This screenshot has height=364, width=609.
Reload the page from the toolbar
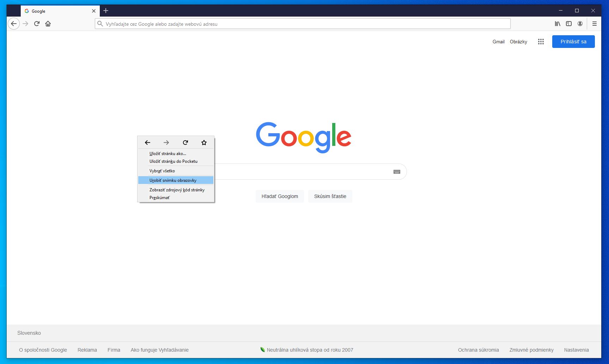37,24
